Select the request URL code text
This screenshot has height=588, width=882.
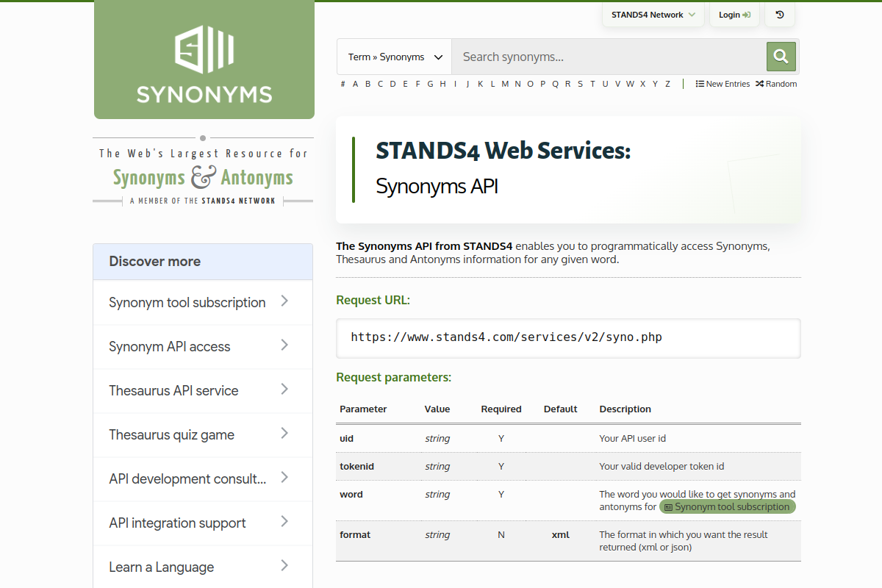[506, 337]
